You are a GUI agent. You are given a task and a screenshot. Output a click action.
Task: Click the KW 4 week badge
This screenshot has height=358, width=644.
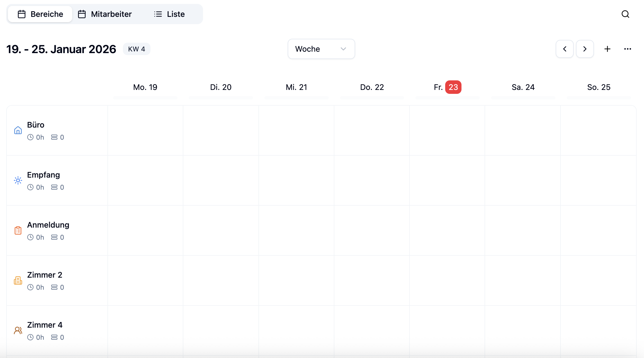pyautogui.click(x=137, y=49)
